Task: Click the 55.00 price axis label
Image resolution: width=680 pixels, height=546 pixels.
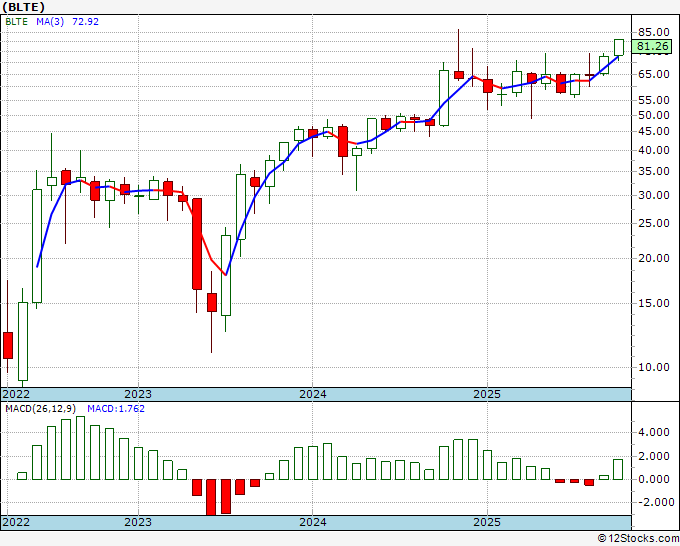Action: (654, 100)
